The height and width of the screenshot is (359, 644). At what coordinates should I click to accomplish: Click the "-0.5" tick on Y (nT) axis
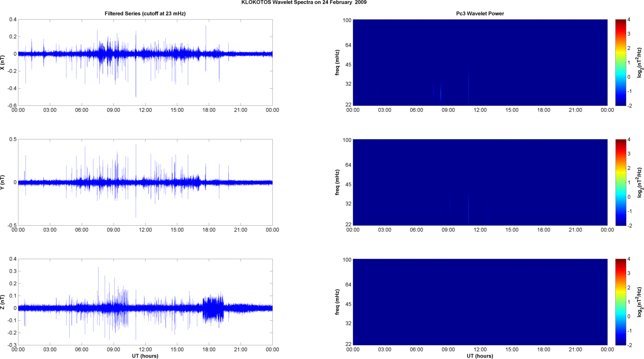[x=11, y=225]
